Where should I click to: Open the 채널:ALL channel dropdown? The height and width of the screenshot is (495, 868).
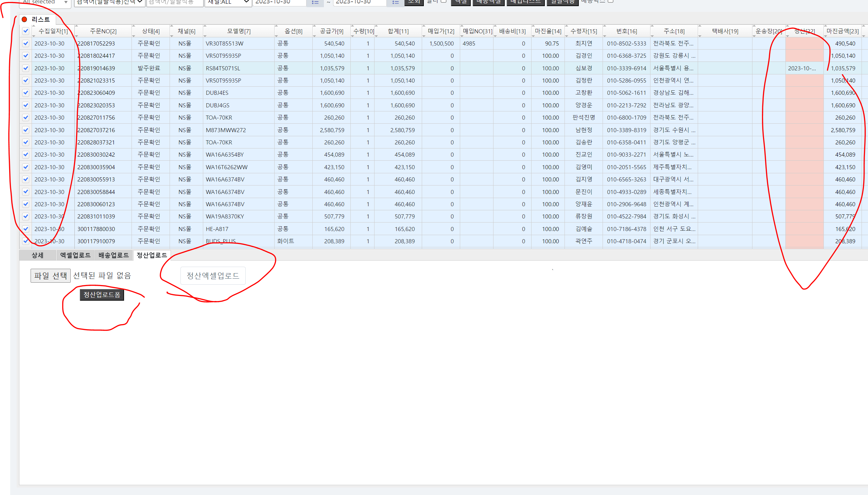point(228,2)
